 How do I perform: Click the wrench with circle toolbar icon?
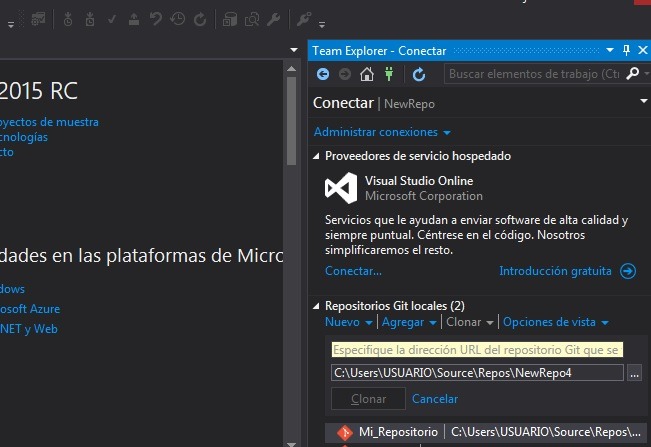click(303, 19)
